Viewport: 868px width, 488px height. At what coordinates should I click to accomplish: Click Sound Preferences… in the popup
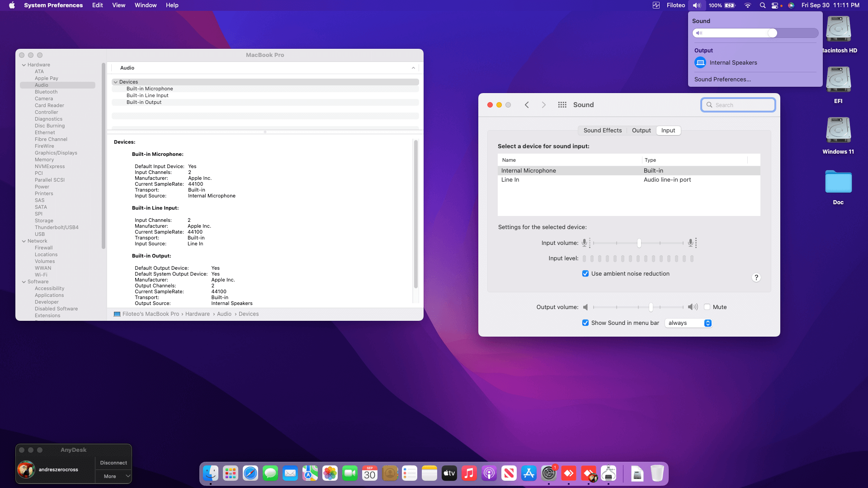click(x=722, y=80)
